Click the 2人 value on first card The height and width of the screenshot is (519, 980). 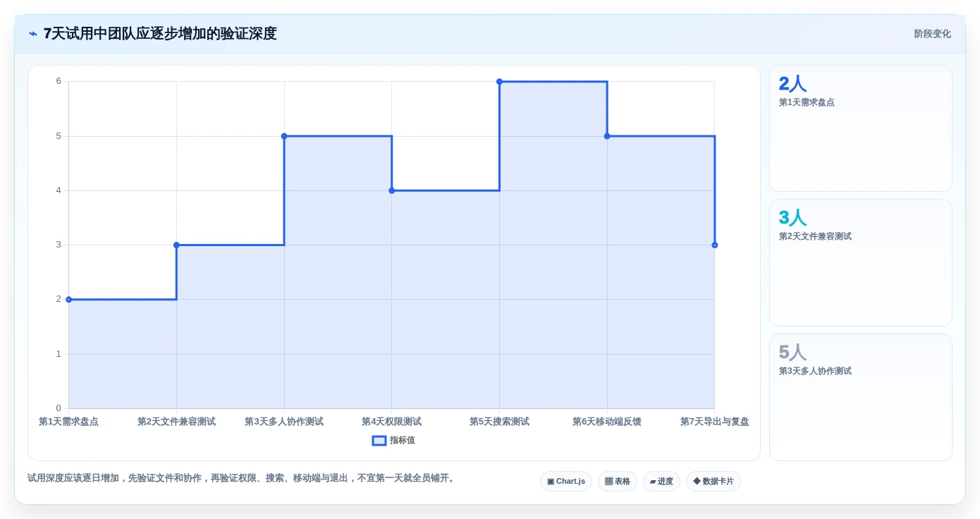pyautogui.click(x=792, y=84)
